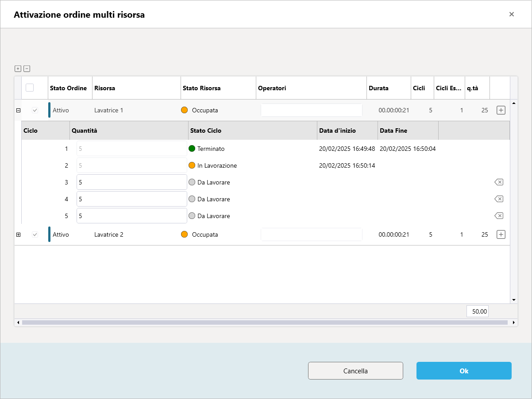
Task: Click the horizontal scrollbar right arrow
Action: [x=514, y=322]
